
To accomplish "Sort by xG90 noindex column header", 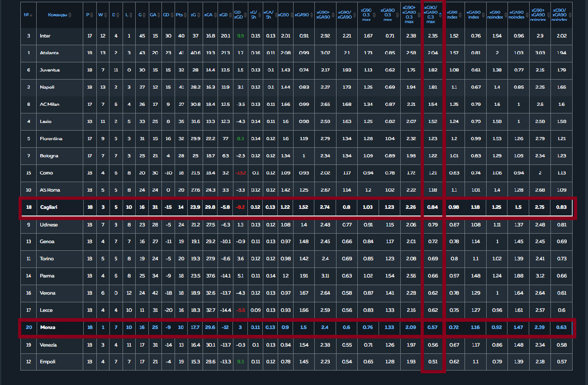I will click(497, 15).
